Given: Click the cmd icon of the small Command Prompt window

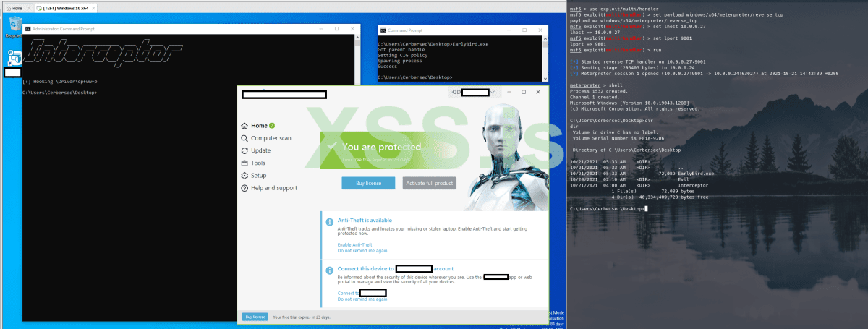Looking at the screenshot, I should [x=383, y=31].
